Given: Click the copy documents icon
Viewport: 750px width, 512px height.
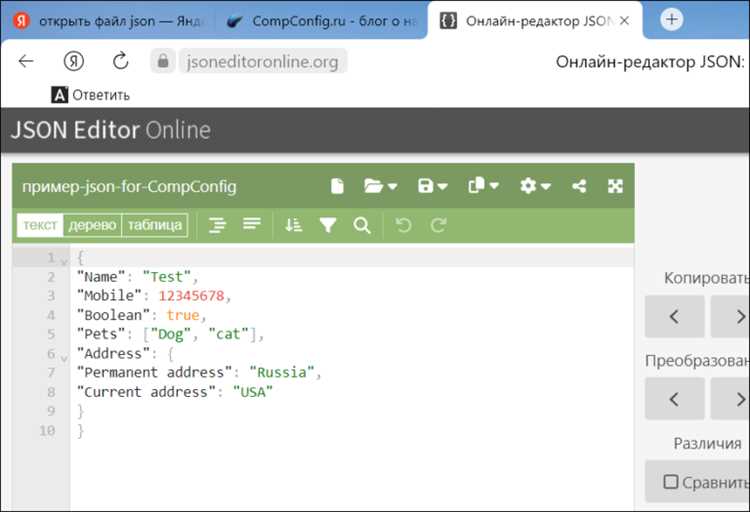Looking at the screenshot, I should [476, 186].
